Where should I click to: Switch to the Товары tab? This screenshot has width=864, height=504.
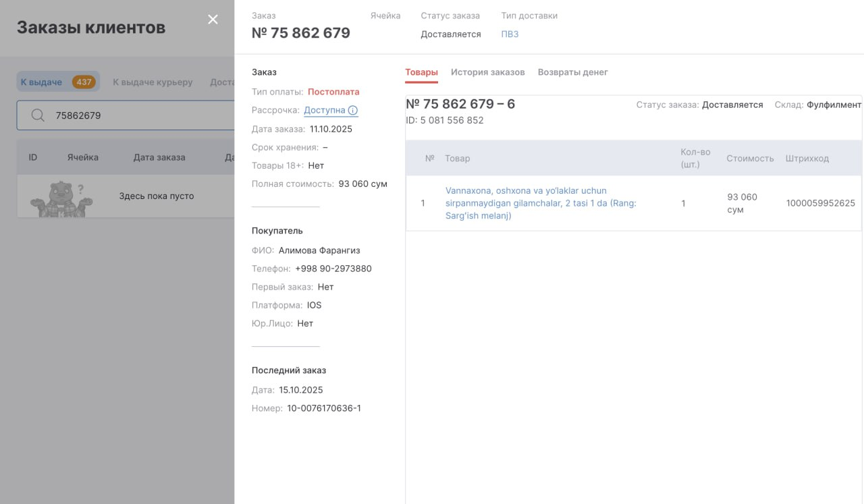click(421, 72)
